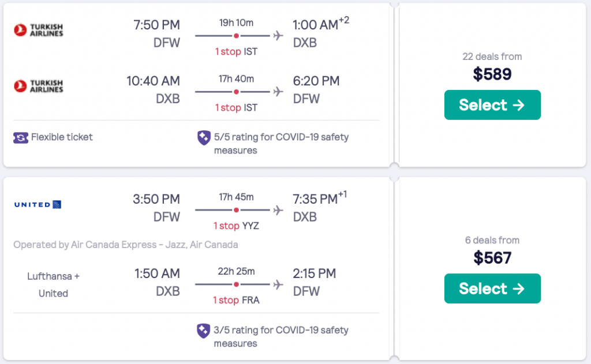Click the United airline logo
The image size is (591, 364).
point(38,204)
